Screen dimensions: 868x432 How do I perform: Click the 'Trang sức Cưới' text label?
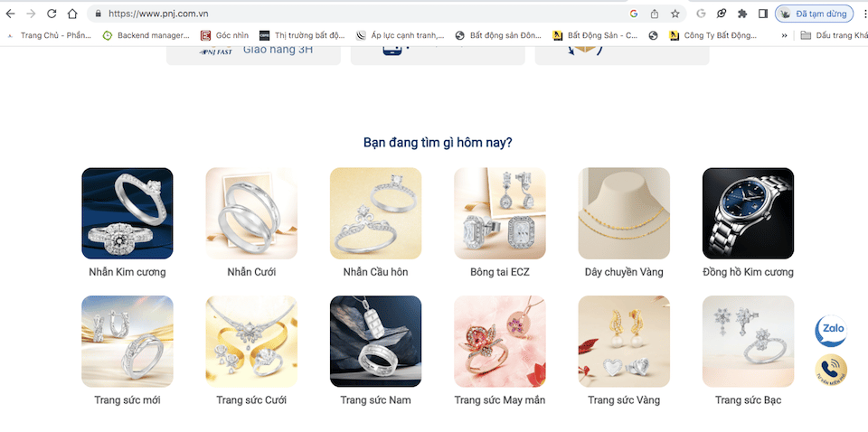coord(251,400)
